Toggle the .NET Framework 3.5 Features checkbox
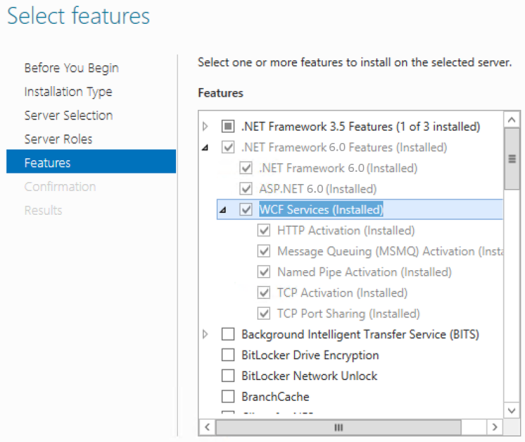The height and width of the screenshot is (442, 525). (x=228, y=127)
